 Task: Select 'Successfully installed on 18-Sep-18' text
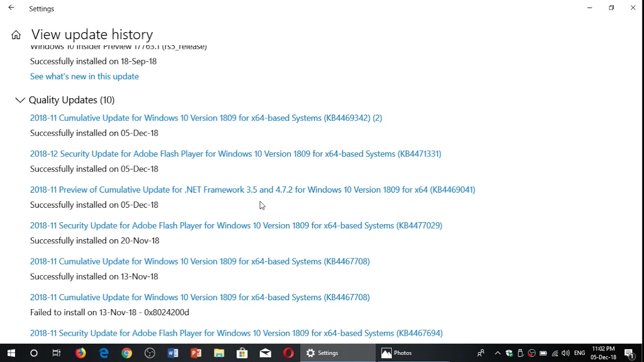click(93, 61)
